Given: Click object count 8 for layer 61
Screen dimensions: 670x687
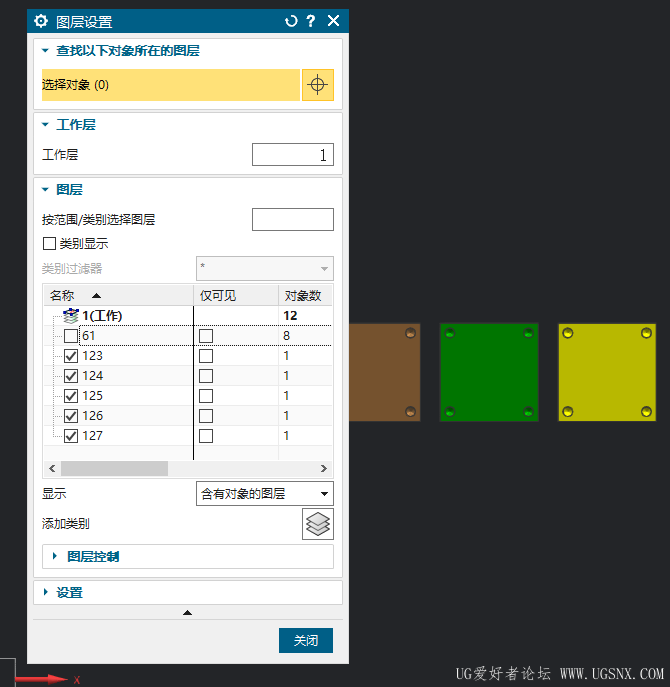Looking at the screenshot, I should (287, 336).
